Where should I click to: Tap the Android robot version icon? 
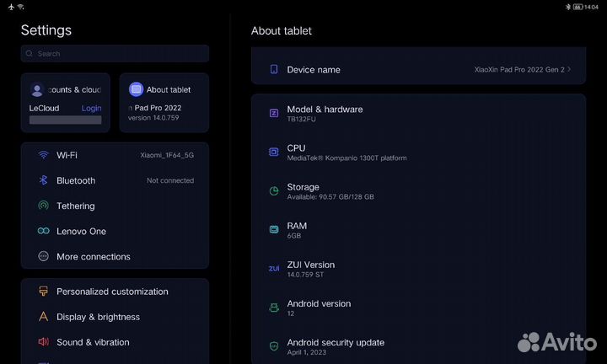(273, 308)
